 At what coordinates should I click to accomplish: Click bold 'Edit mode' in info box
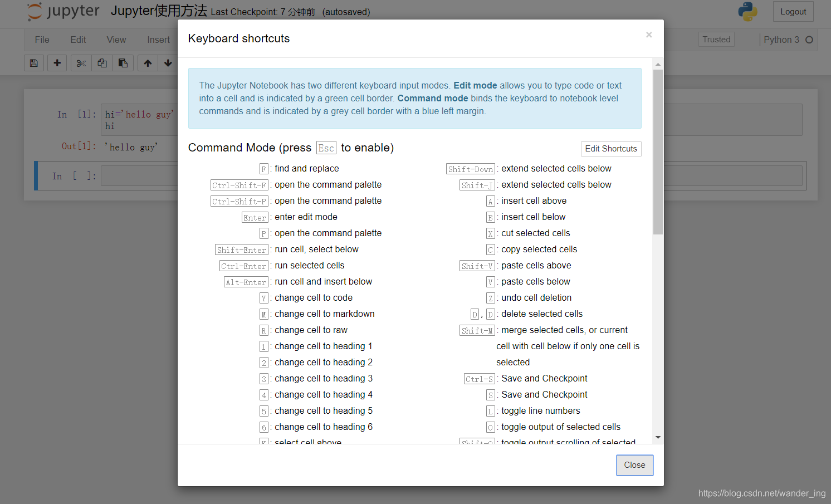[x=475, y=85]
